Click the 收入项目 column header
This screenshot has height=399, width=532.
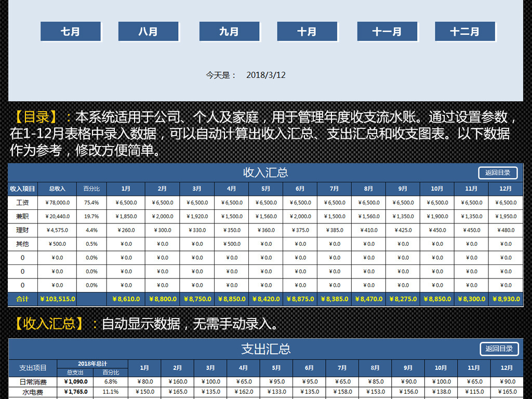(23, 189)
